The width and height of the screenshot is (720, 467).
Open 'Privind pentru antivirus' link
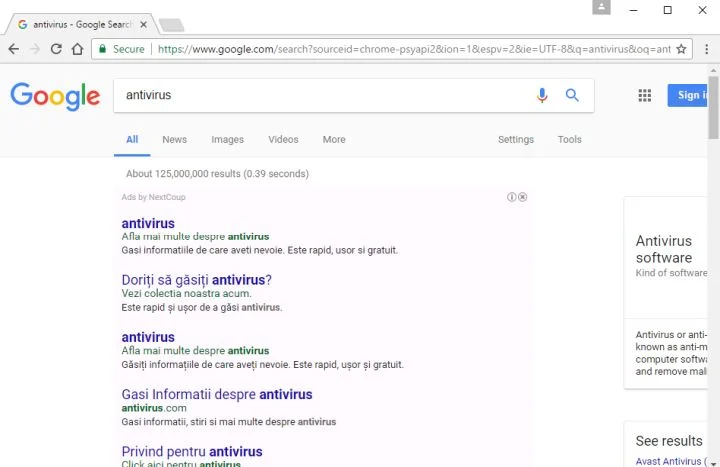point(192,451)
